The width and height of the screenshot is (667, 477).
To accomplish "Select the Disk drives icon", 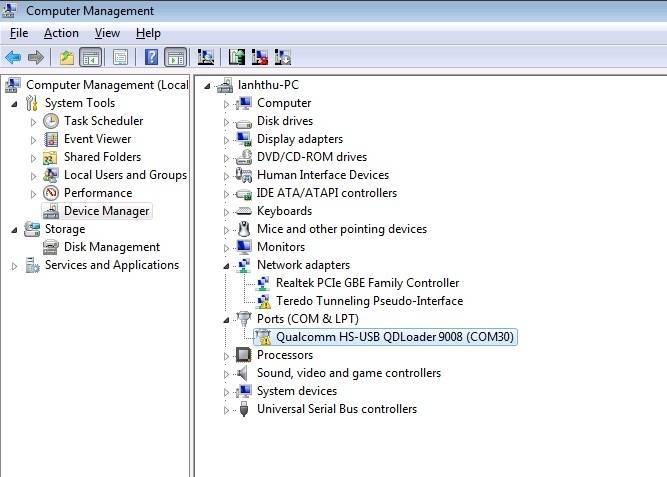I will point(244,123).
